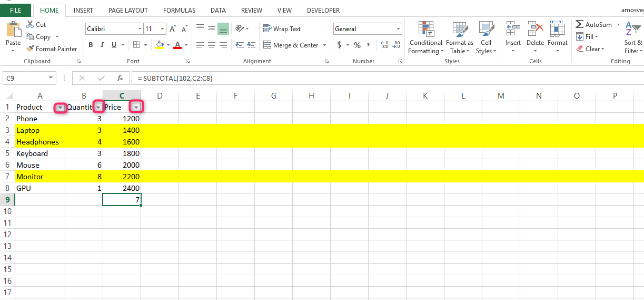Select Middle Align icon
The width and height of the screenshot is (644, 300).
click(212, 28)
